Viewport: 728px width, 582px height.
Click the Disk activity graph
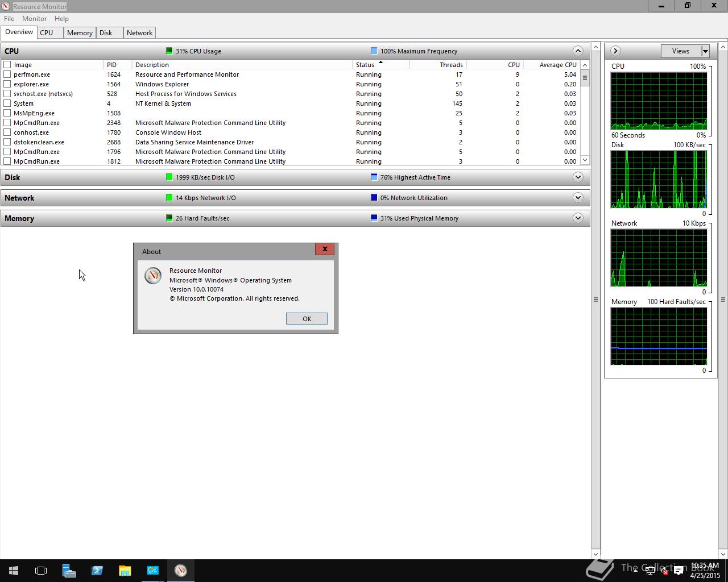click(659, 180)
